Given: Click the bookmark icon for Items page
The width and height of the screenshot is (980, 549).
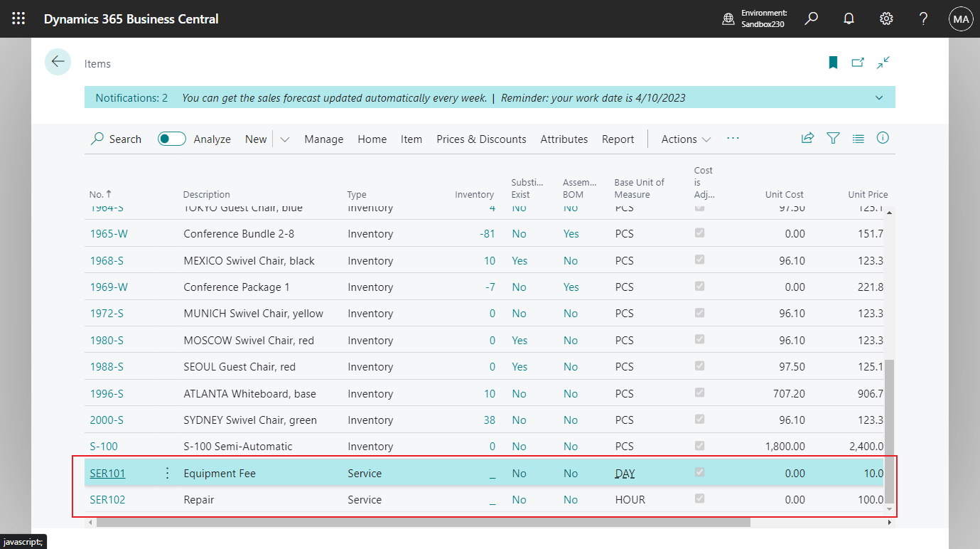Looking at the screenshot, I should (x=833, y=63).
